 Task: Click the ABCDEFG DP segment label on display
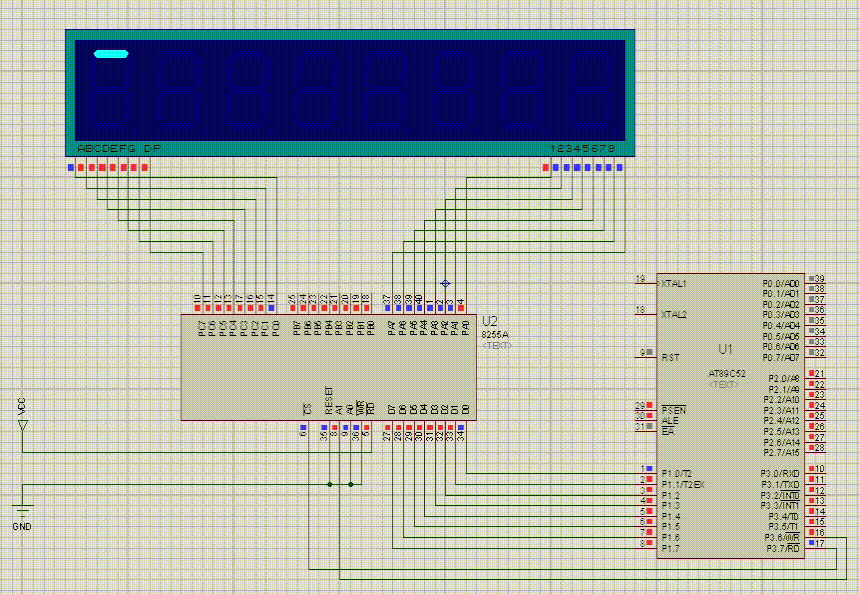tap(119, 149)
